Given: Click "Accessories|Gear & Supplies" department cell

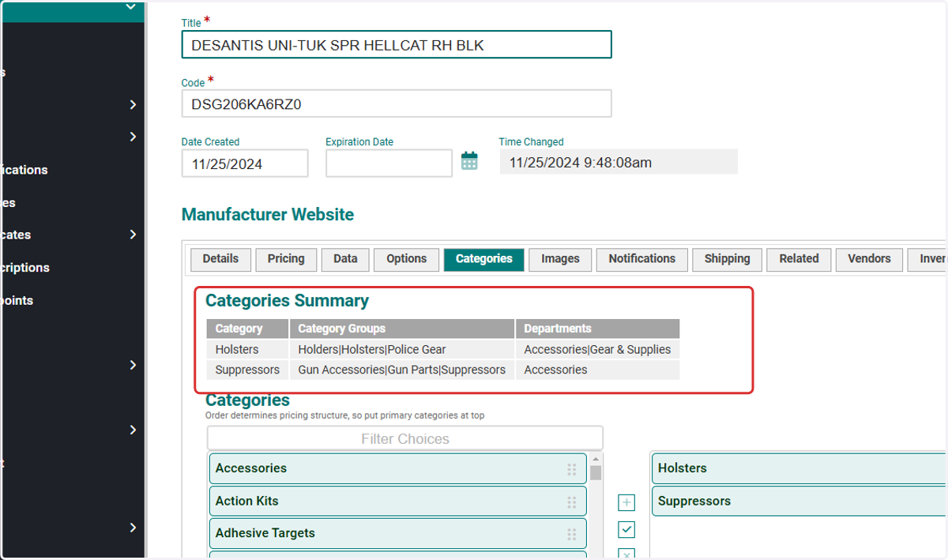Looking at the screenshot, I should pos(597,349).
